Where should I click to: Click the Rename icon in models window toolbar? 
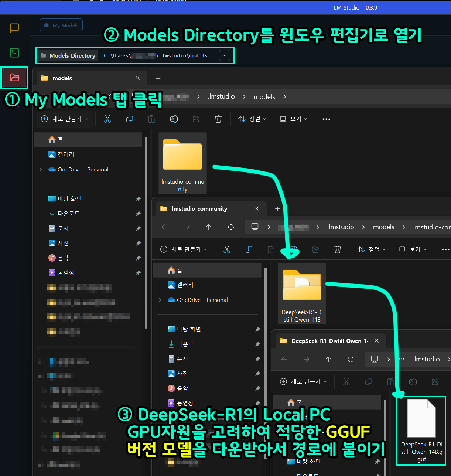click(x=174, y=119)
